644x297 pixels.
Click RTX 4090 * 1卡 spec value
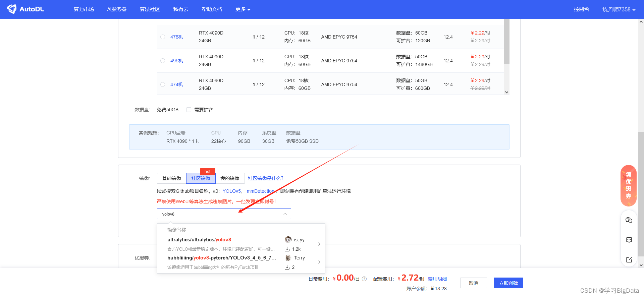[182, 141]
